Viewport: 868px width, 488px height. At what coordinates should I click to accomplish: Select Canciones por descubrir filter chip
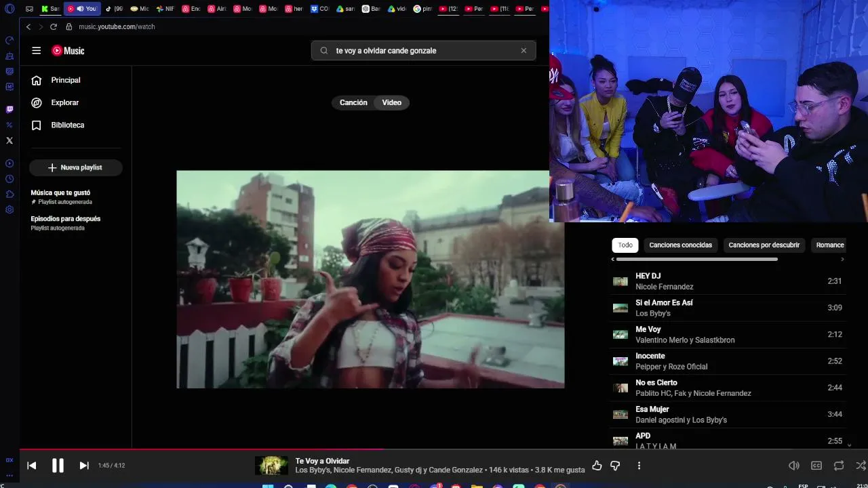pos(764,245)
